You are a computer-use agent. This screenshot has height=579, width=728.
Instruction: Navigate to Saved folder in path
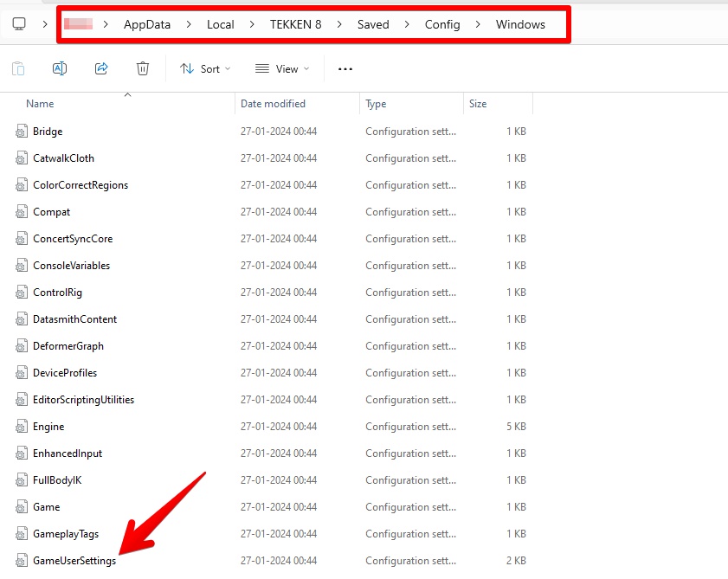coord(373,24)
